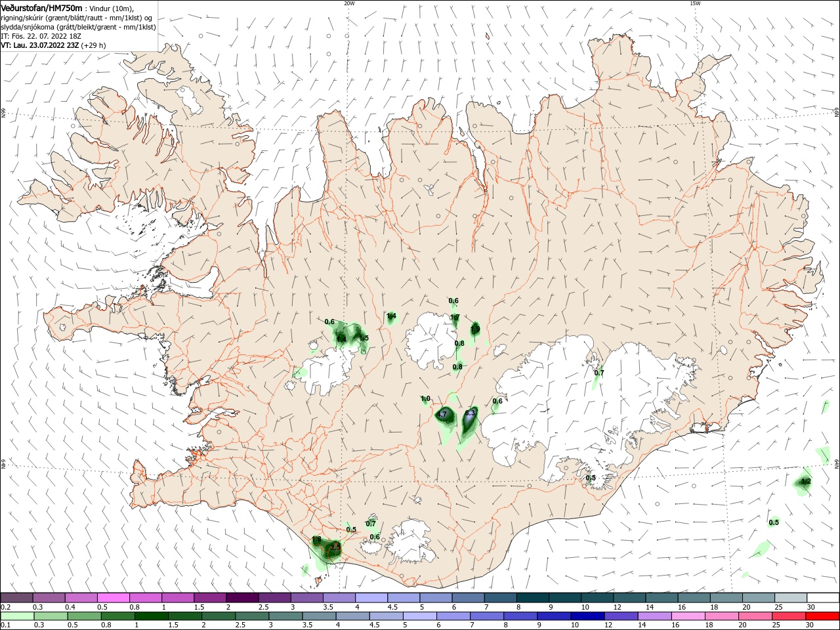
Task: Choose the bright red 30 swatch in lower legend row
Action: click(824, 616)
